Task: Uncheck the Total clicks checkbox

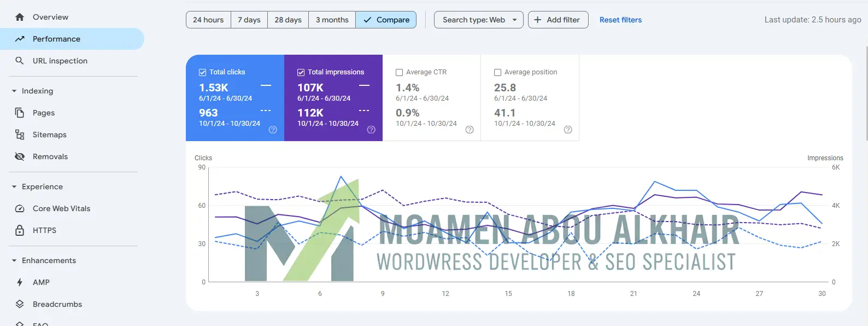Action: pyautogui.click(x=202, y=72)
